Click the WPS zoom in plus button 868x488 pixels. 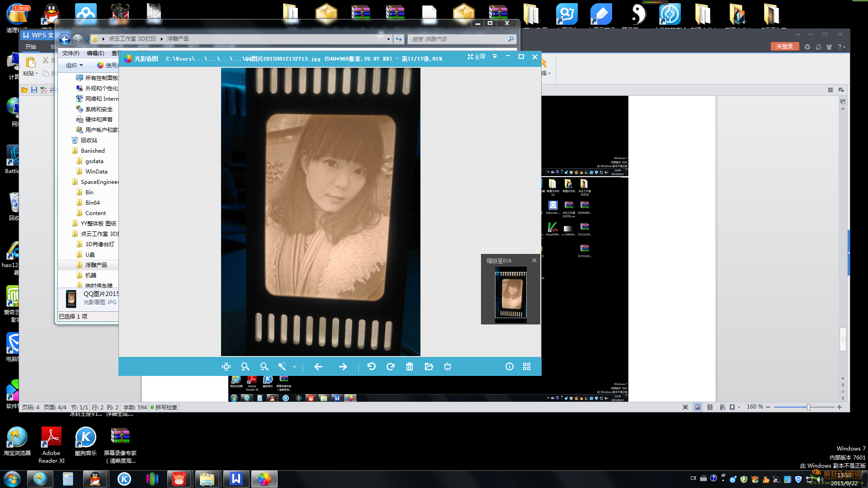840,407
